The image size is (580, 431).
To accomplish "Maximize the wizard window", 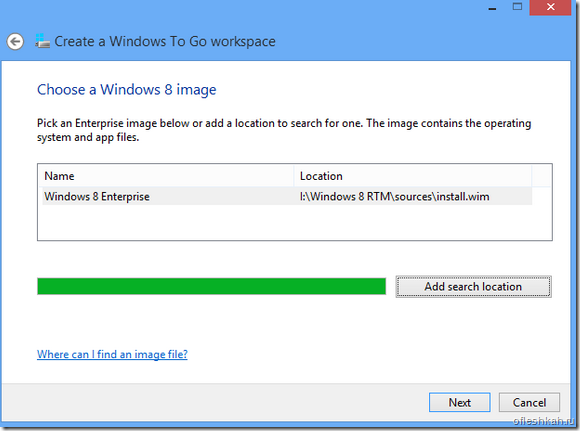I will (x=517, y=7).
